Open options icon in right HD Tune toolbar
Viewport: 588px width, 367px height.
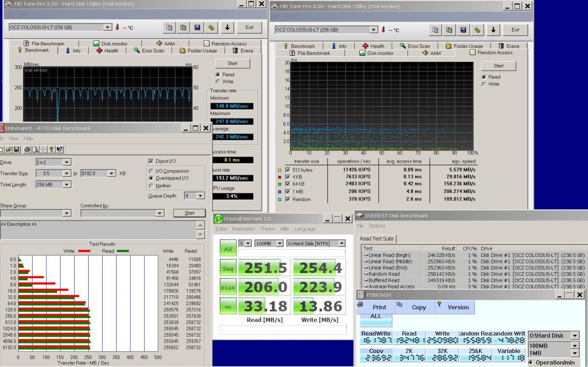[477, 30]
